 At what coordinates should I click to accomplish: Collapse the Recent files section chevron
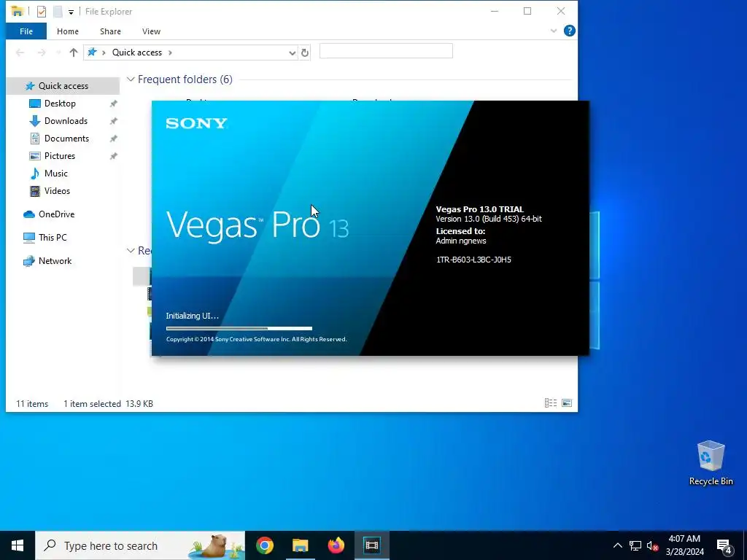click(131, 251)
